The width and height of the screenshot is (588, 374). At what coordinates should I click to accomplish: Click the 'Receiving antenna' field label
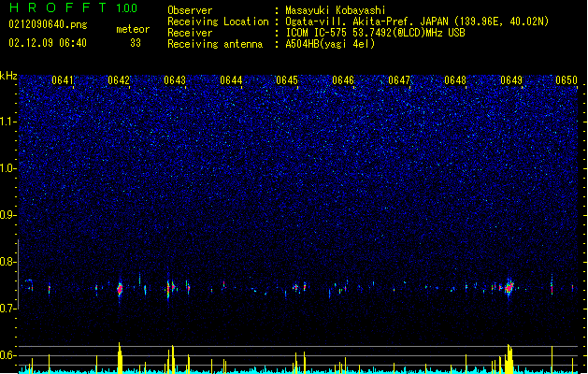(215, 44)
